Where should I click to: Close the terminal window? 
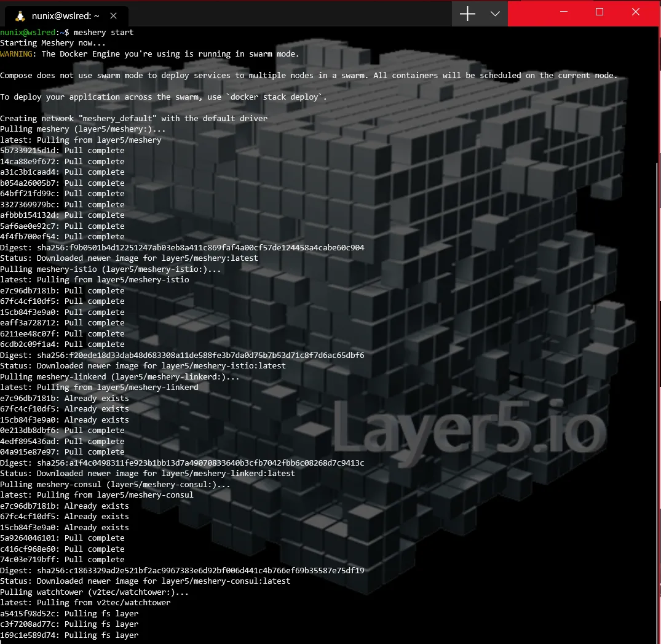[636, 12]
